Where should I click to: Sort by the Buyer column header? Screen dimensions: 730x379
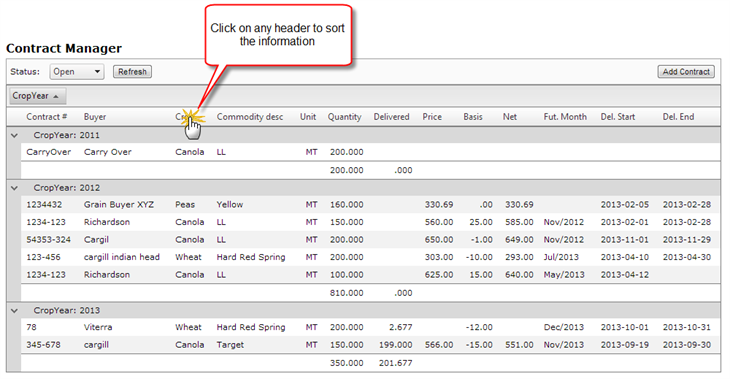[95, 117]
